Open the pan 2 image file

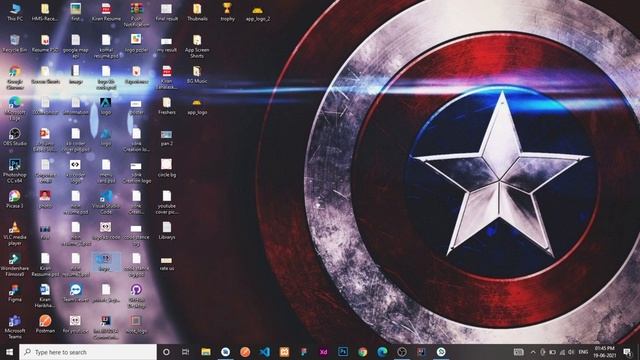click(x=167, y=137)
